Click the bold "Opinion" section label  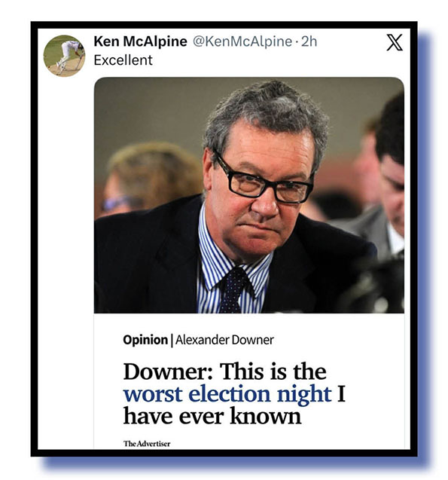click(x=145, y=340)
